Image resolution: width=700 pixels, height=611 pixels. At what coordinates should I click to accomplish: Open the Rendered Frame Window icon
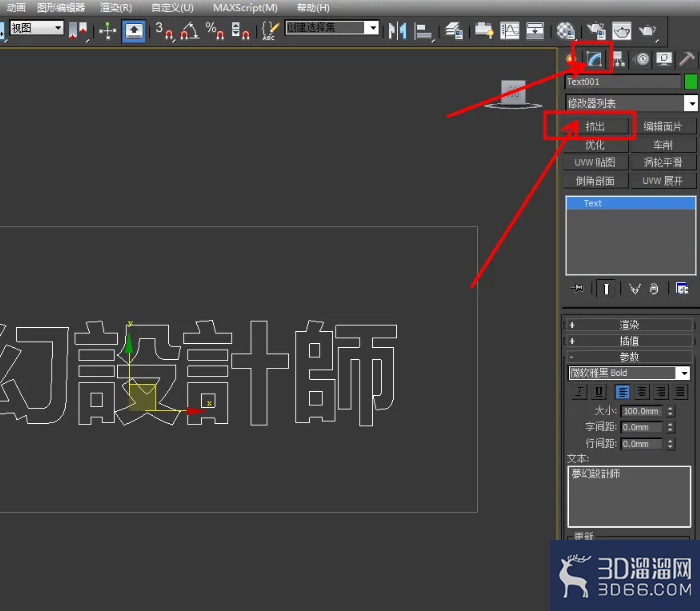[x=621, y=30]
